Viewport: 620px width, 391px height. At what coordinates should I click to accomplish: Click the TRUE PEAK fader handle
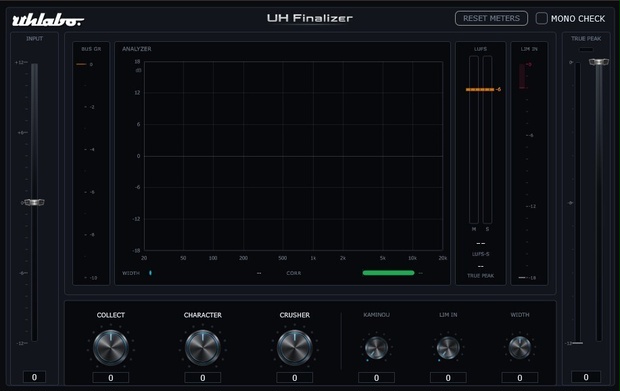point(599,62)
